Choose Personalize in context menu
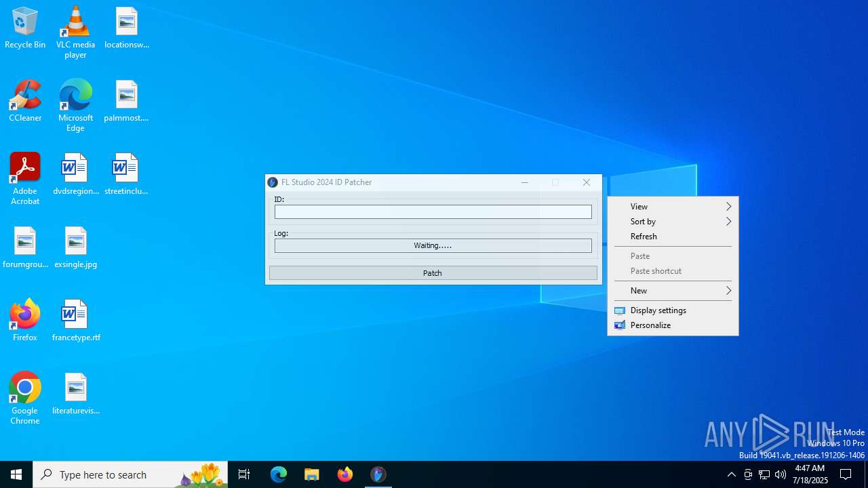 [673, 325]
